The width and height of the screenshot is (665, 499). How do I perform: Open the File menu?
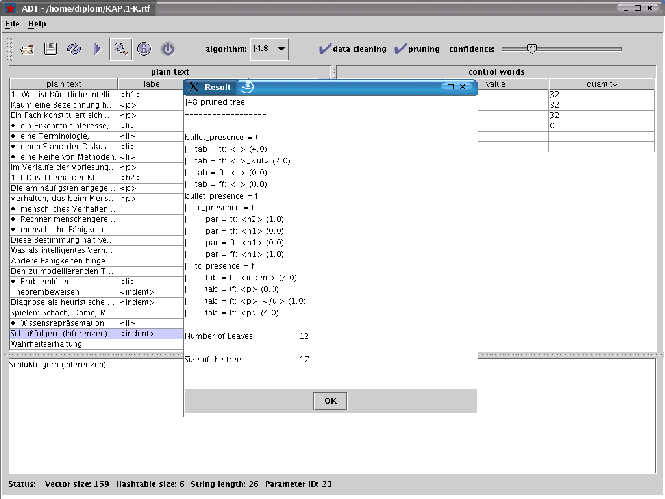[12, 24]
